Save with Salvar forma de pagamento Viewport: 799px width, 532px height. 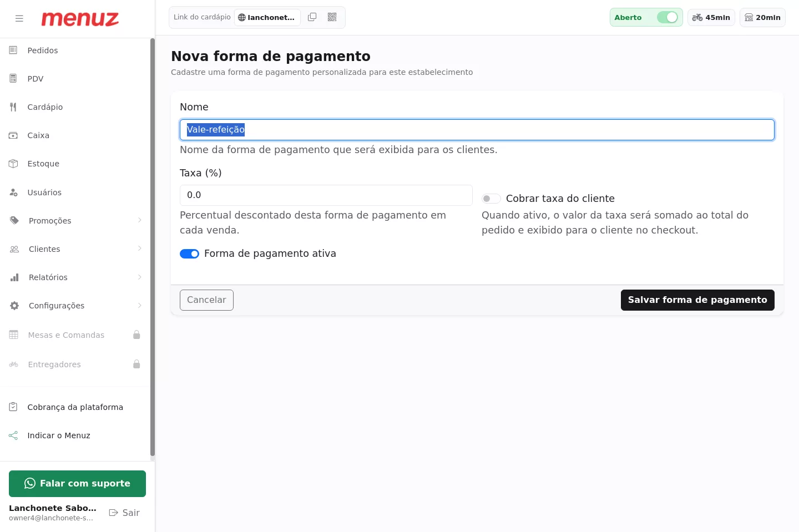point(697,300)
